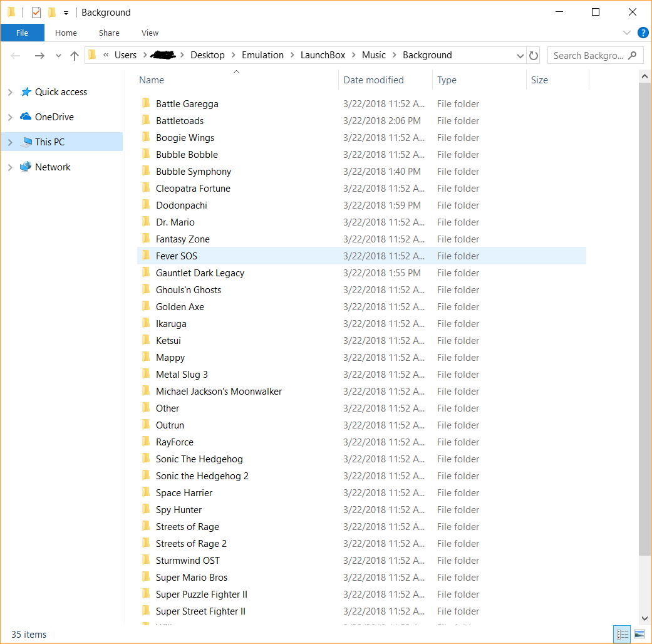Switch to the Share ribbon tab
This screenshot has height=644, width=652.
click(x=109, y=33)
